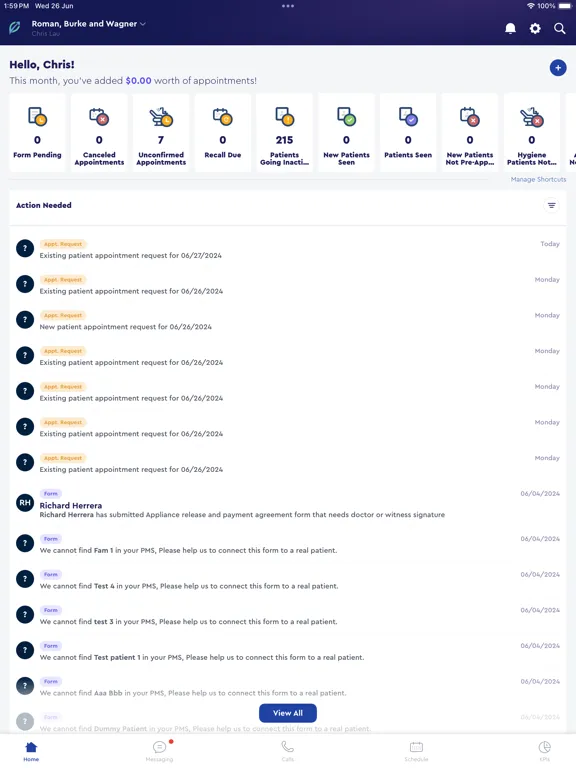Open the New Patients Seen shortcut icon

346,117
